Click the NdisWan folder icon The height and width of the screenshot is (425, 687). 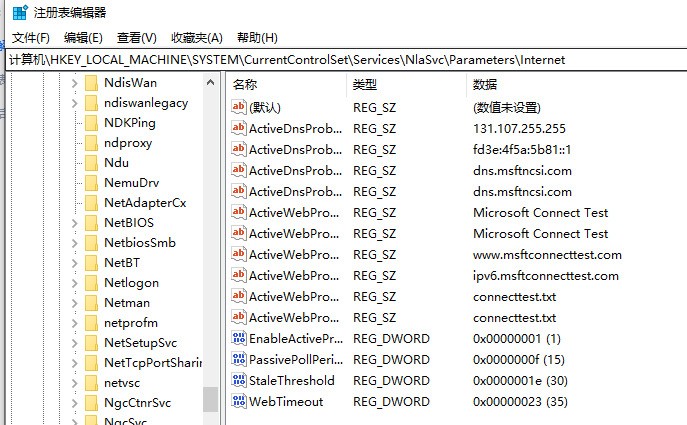[x=91, y=83]
